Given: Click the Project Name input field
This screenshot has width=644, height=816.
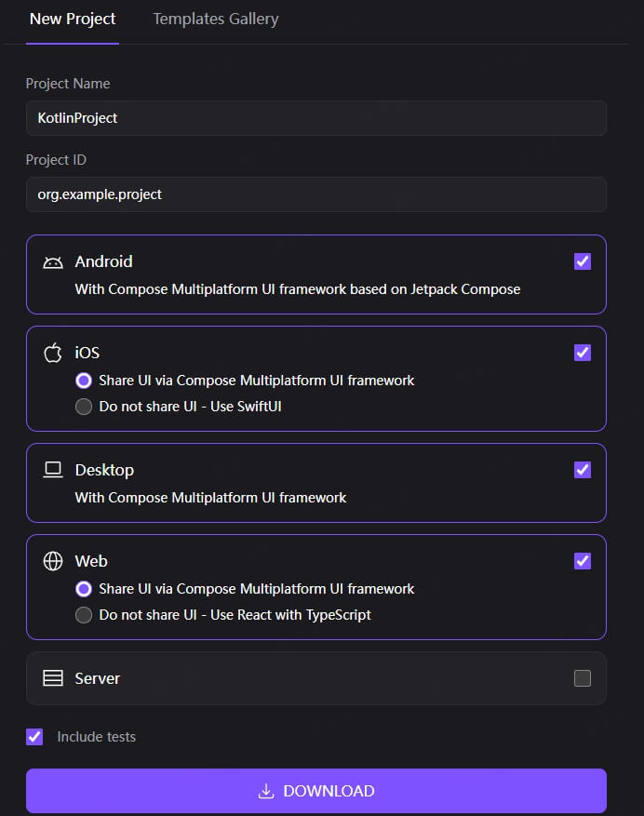Looking at the screenshot, I should click(x=316, y=118).
